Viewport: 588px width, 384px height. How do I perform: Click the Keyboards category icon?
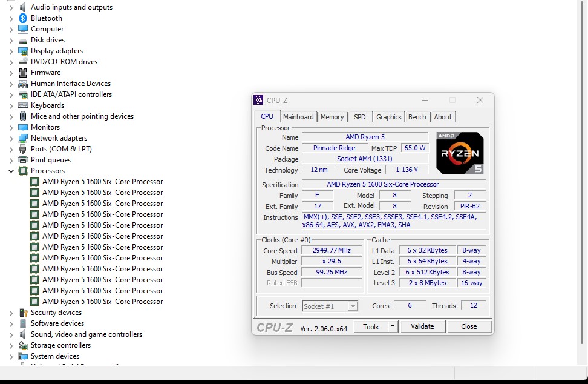coord(23,105)
